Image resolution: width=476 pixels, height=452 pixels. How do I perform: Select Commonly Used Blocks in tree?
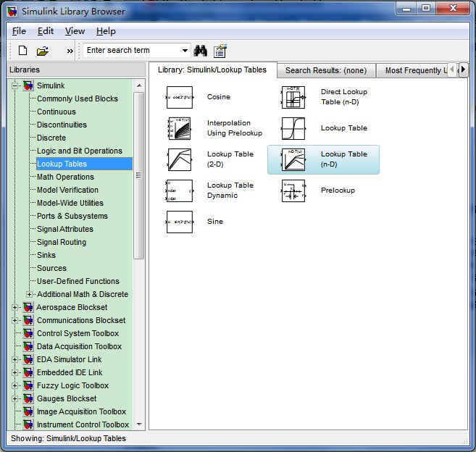78,99
